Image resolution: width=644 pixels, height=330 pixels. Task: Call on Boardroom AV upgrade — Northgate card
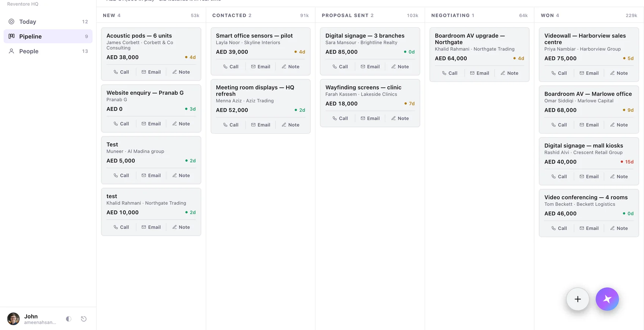tap(450, 73)
